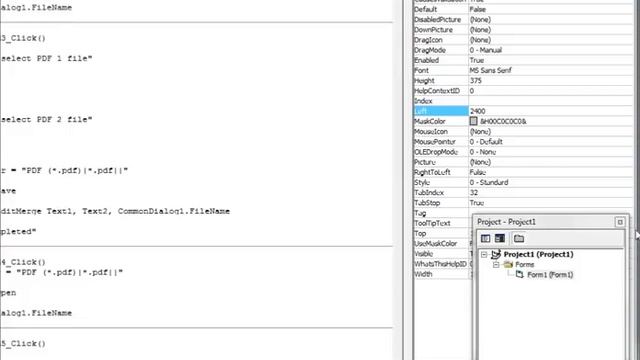
Task: Select the DragIcon property name
Action: coord(428,40)
